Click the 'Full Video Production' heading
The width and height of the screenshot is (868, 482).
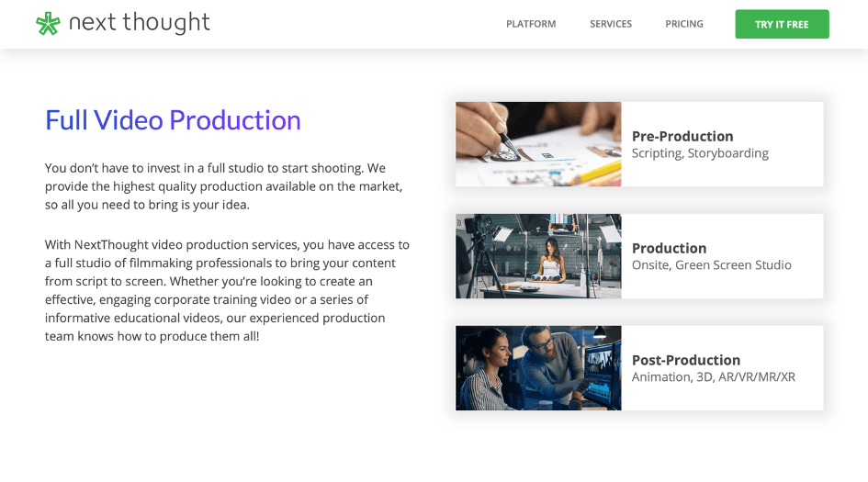173,120
